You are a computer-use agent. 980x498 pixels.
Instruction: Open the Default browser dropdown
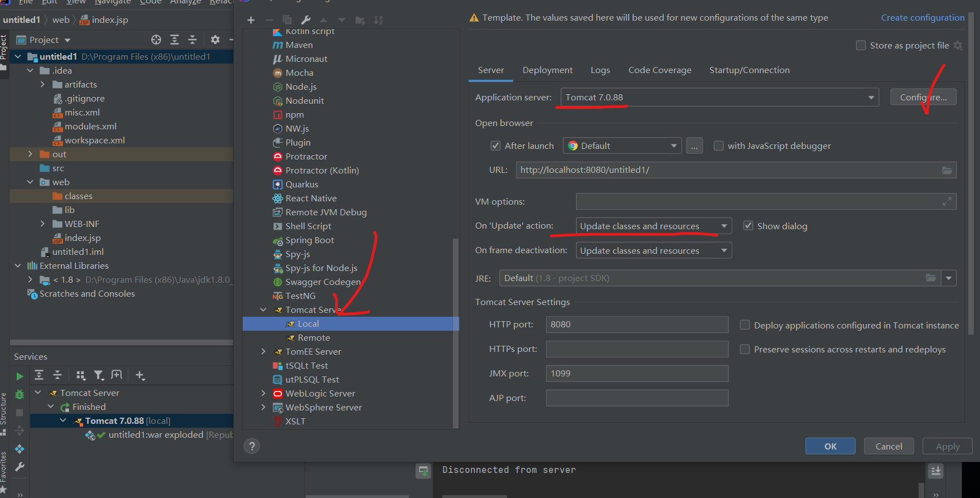tap(622, 146)
